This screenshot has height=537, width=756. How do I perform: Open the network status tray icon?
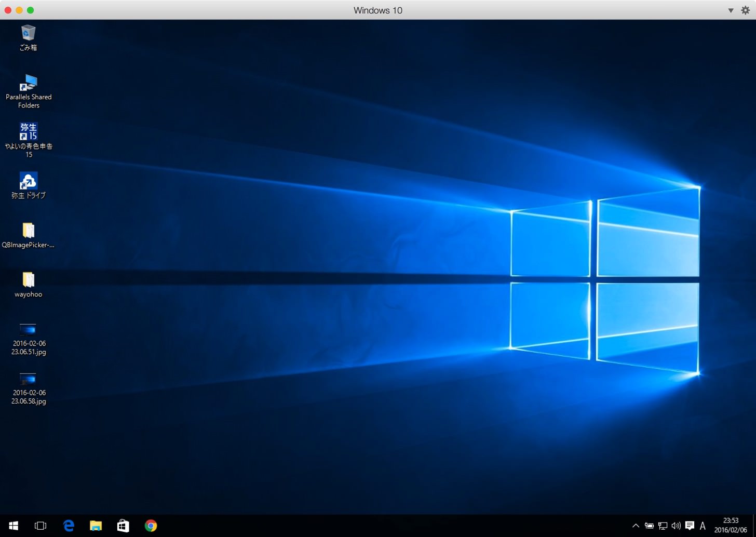[x=663, y=526]
